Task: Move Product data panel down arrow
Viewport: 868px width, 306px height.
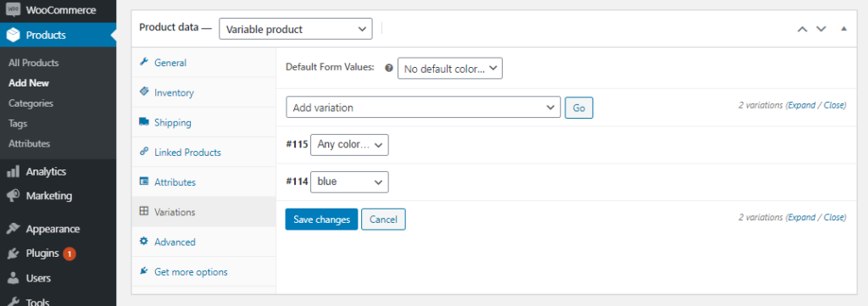Action: pos(821,30)
